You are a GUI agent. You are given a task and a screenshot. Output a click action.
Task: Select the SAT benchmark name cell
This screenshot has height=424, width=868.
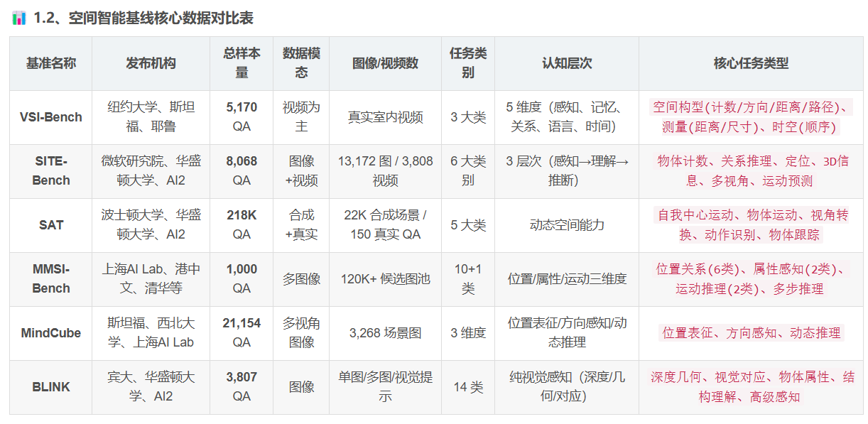pyautogui.click(x=51, y=225)
